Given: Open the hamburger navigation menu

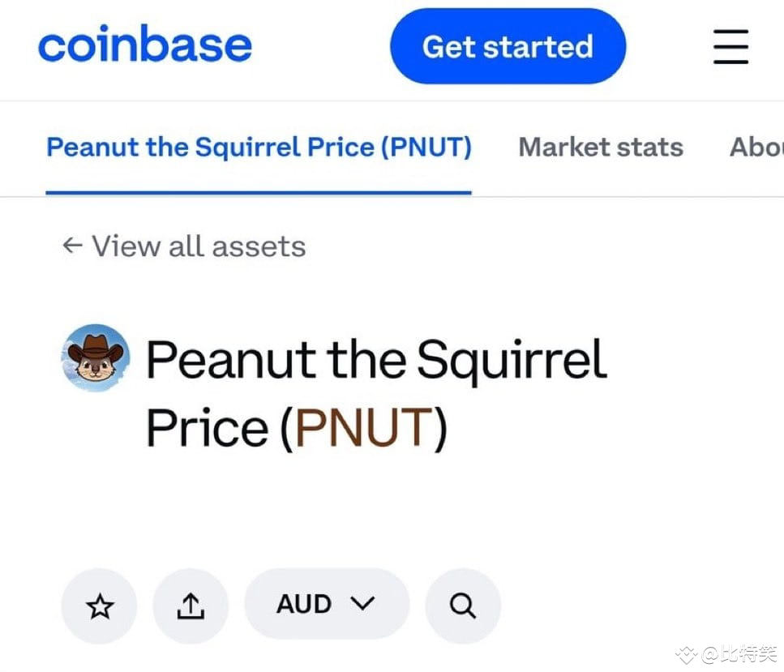Looking at the screenshot, I should click(730, 47).
